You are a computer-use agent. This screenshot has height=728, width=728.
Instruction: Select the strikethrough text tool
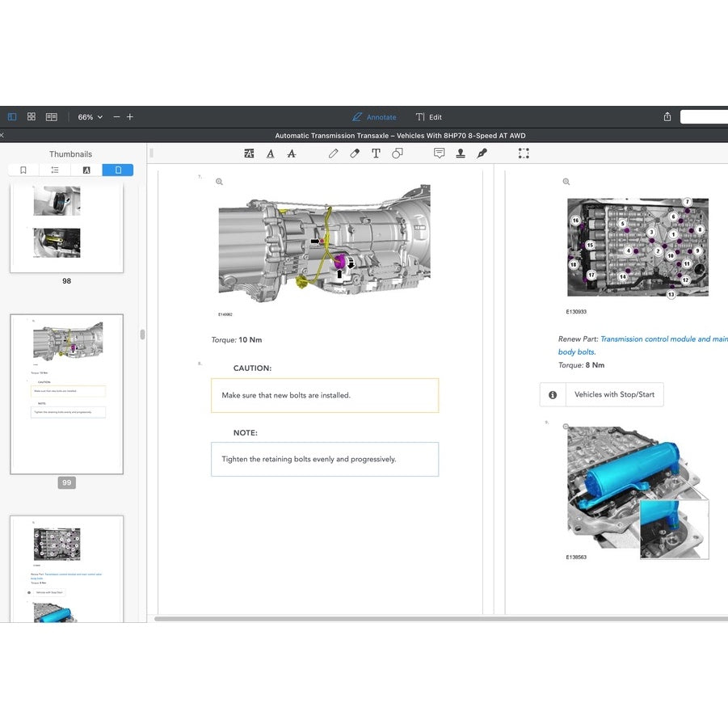click(x=292, y=154)
